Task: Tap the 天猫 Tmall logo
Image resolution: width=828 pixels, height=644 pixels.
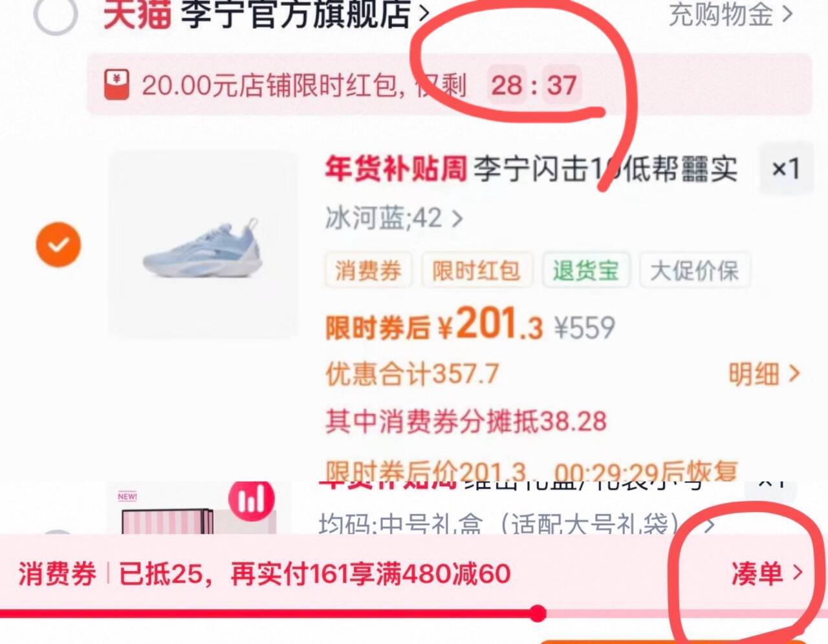Action: pos(137,14)
